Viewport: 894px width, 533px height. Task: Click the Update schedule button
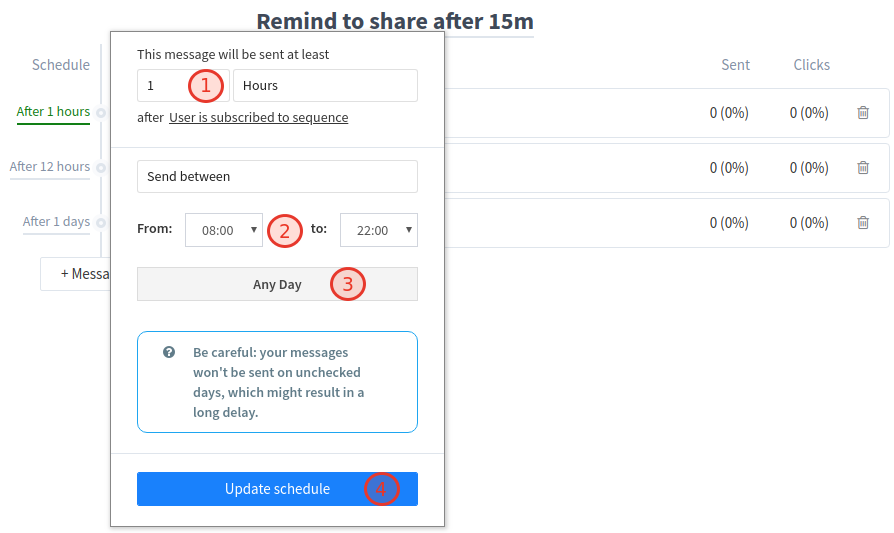277,489
